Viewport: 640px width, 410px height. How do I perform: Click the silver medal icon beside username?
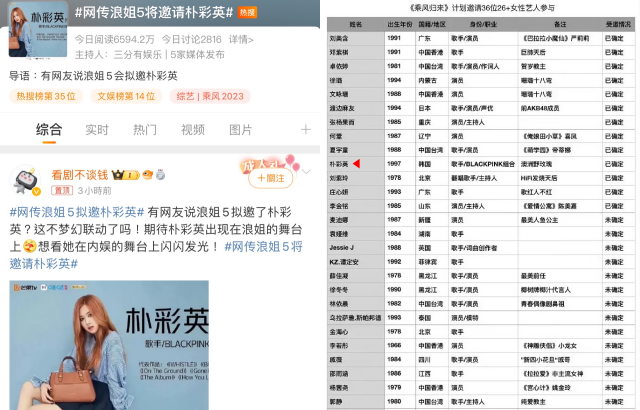(x=160, y=175)
